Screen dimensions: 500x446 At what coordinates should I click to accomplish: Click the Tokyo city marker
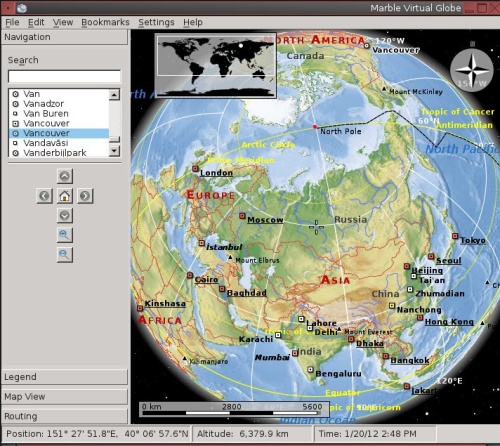[x=455, y=236]
